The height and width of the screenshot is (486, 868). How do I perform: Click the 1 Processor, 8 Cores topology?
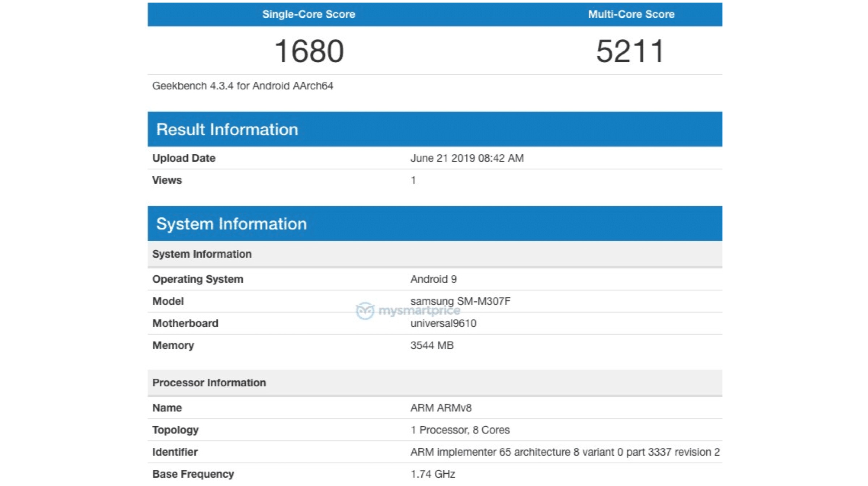(460, 430)
